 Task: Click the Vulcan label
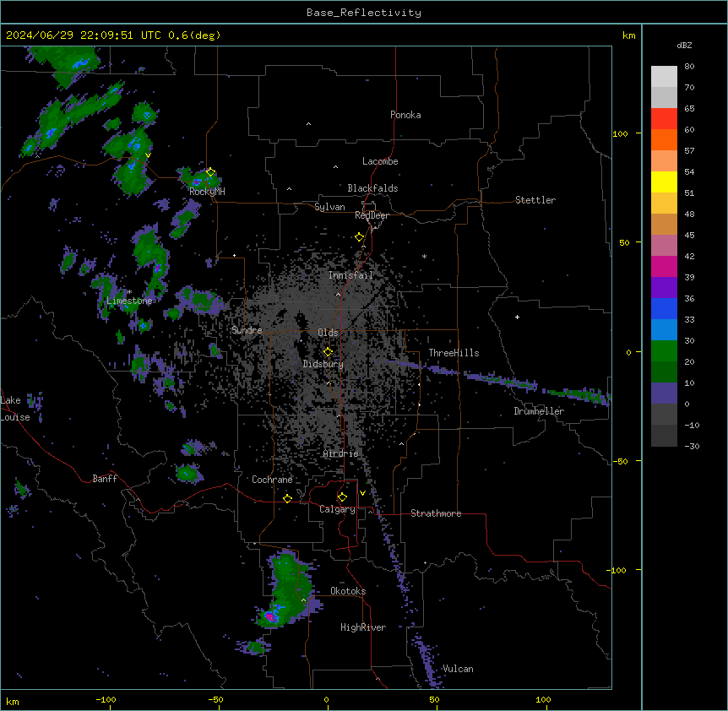(x=458, y=669)
